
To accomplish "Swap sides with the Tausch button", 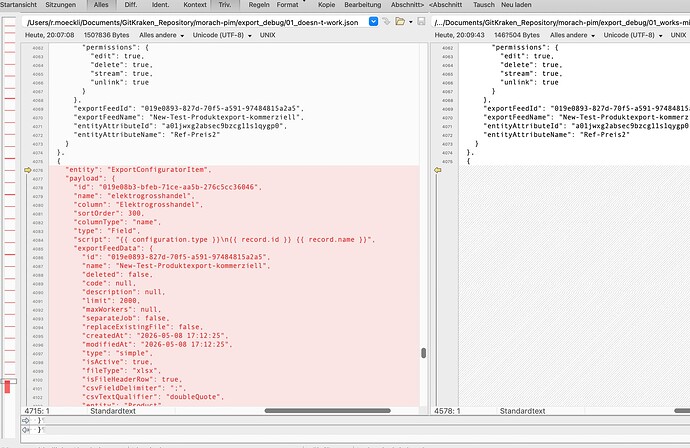I will pos(484,5).
